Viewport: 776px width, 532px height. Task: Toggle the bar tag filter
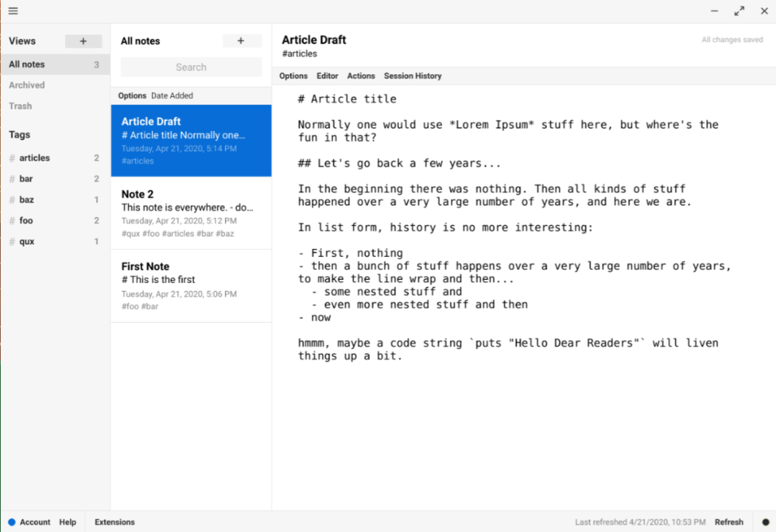(26, 178)
